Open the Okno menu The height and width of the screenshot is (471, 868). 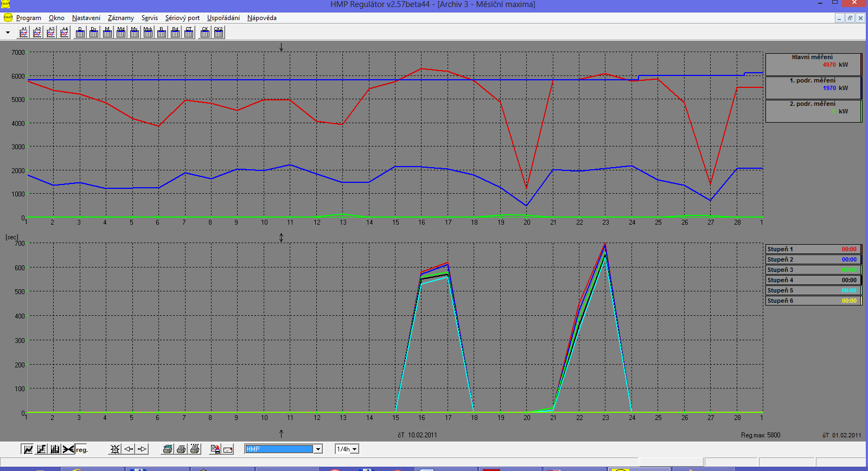click(56, 18)
